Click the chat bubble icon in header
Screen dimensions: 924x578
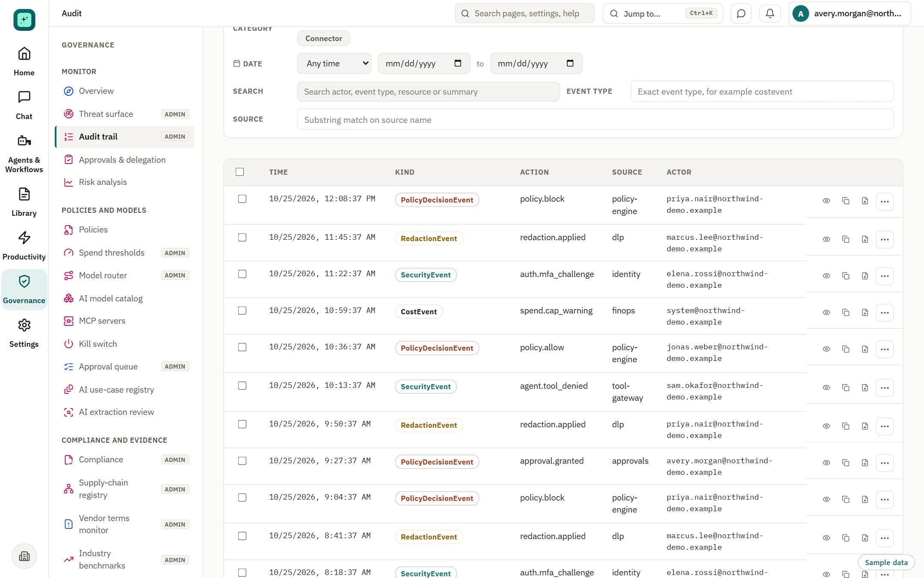tap(741, 13)
